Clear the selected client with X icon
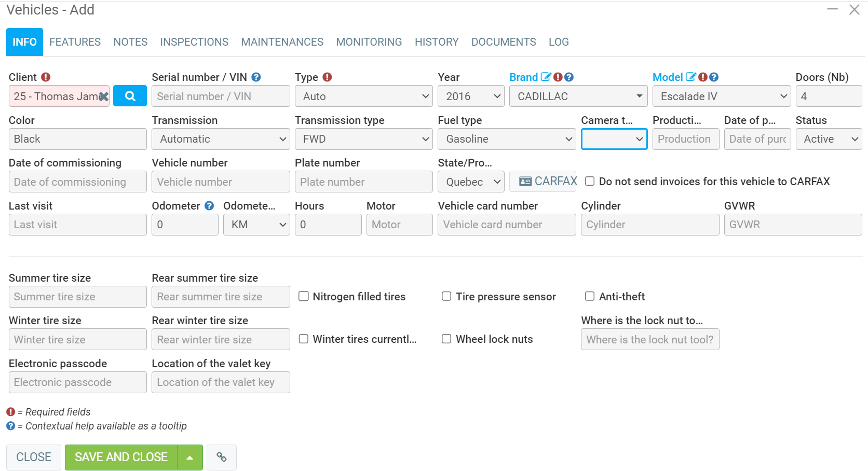 point(104,96)
